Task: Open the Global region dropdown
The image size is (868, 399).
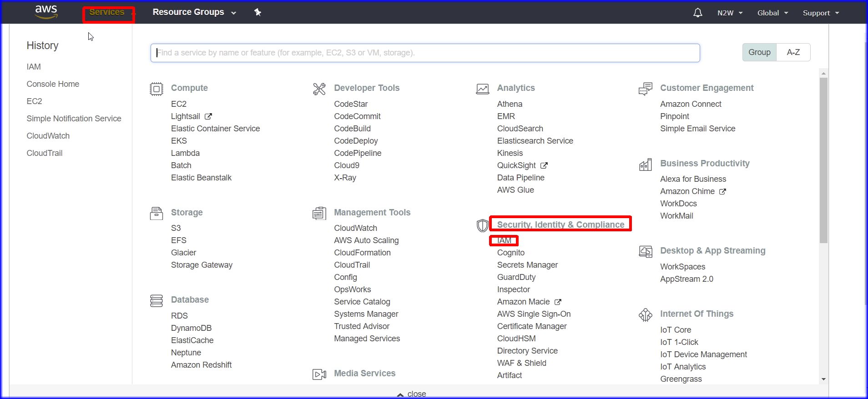Action: pyautogui.click(x=772, y=13)
